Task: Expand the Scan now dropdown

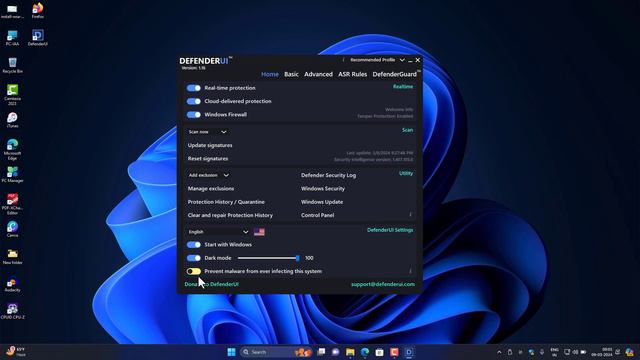Action: pos(207,132)
